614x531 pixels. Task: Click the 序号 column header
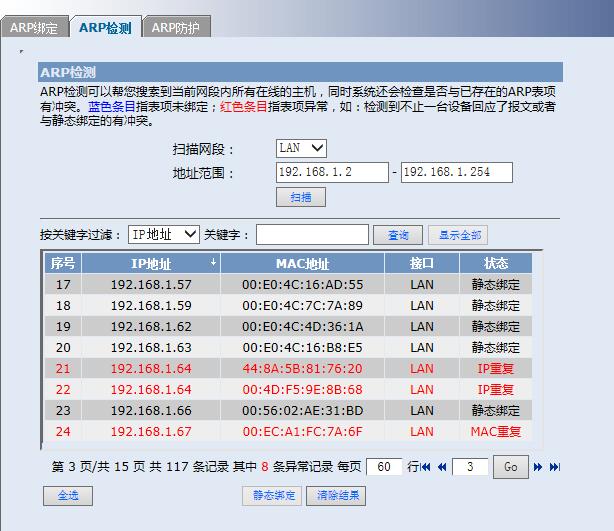(x=63, y=263)
